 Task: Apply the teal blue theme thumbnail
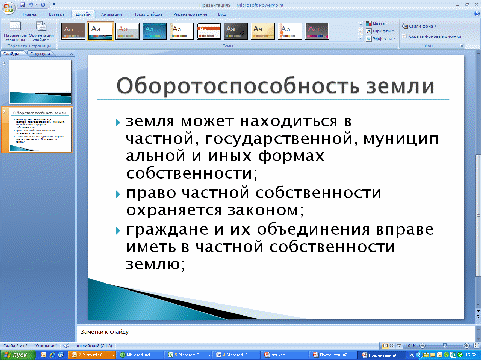coord(155,31)
